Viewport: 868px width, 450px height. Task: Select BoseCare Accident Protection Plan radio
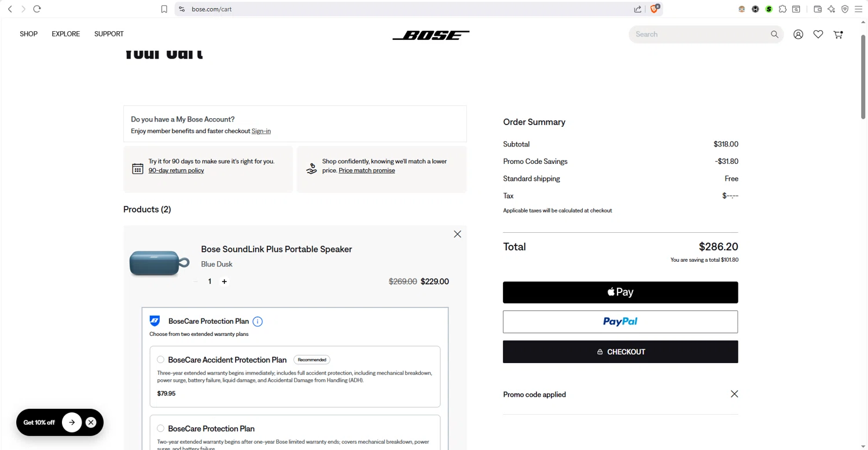161,360
